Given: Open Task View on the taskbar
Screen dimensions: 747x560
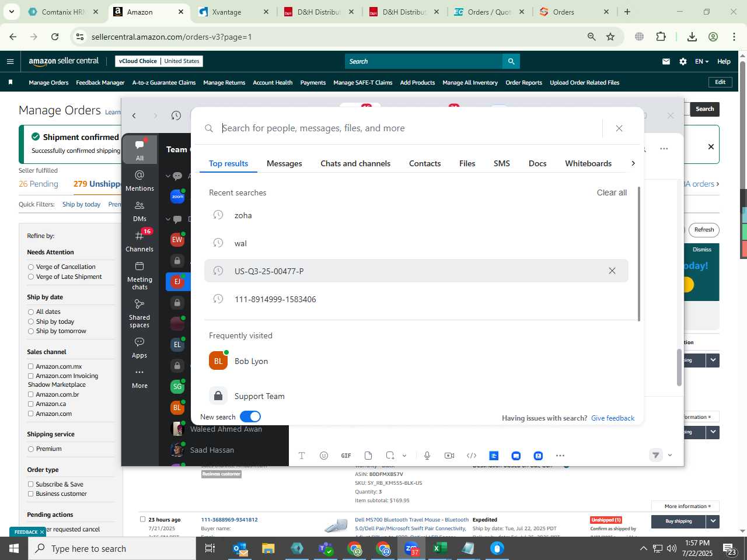Looking at the screenshot, I should (210, 548).
